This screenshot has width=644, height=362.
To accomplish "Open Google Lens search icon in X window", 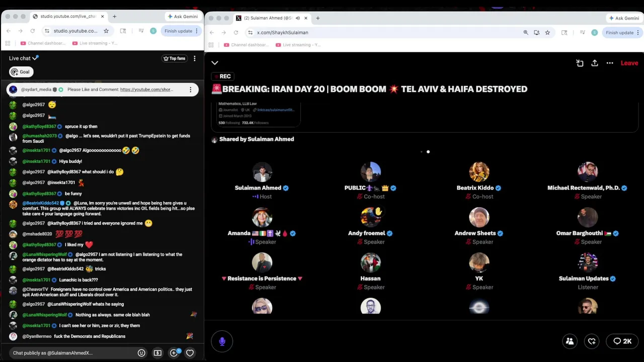I will (564, 33).
